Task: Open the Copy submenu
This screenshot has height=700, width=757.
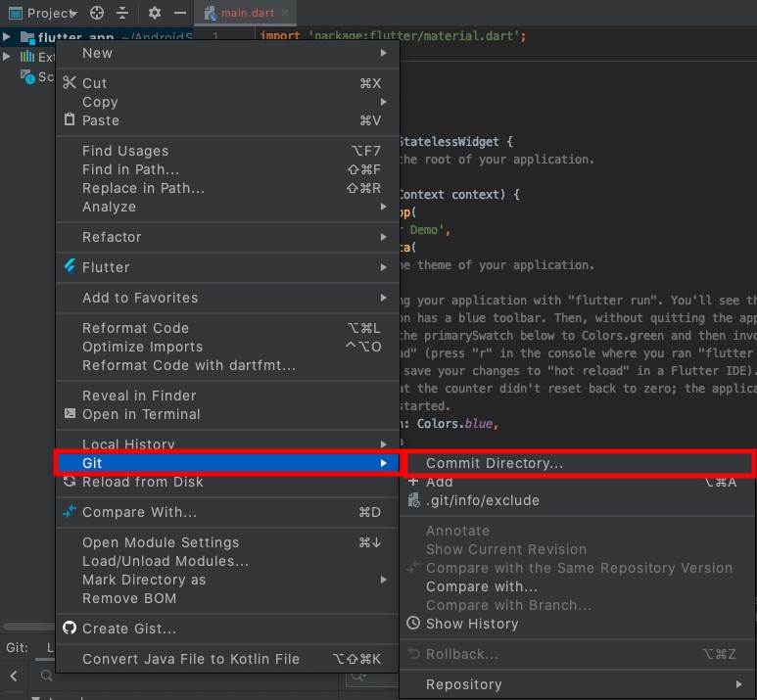Action: coord(227,102)
